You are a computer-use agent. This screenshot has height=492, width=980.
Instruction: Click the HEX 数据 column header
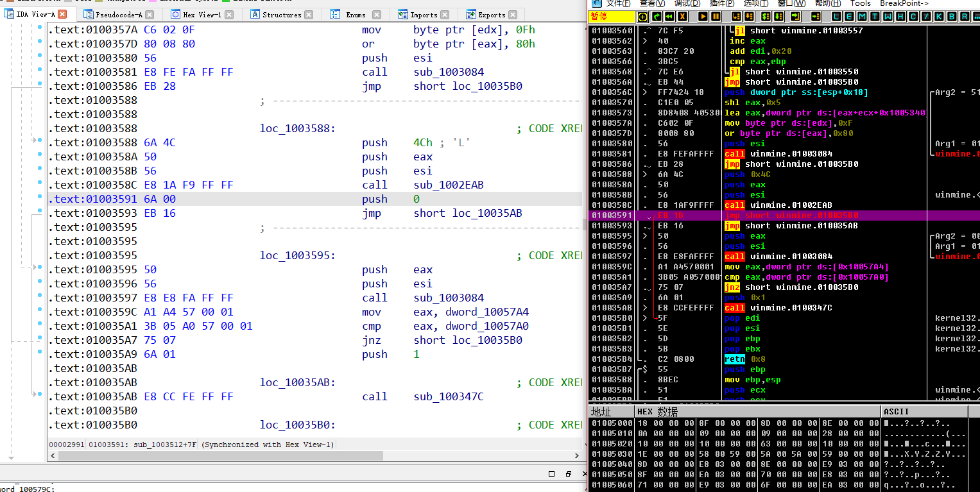tap(758, 411)
